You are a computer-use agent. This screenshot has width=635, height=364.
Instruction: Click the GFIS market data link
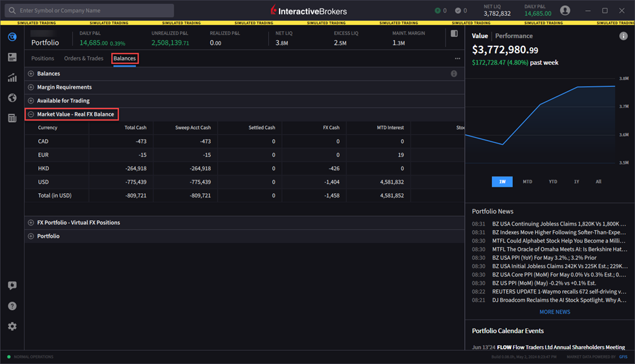[624, 357]
